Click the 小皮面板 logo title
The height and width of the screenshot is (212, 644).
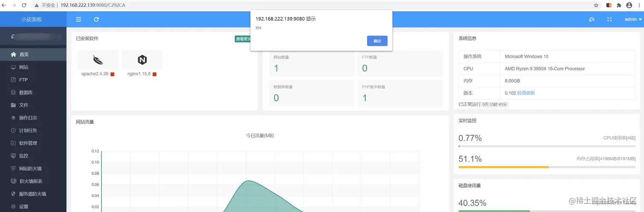tap(32, 19)
